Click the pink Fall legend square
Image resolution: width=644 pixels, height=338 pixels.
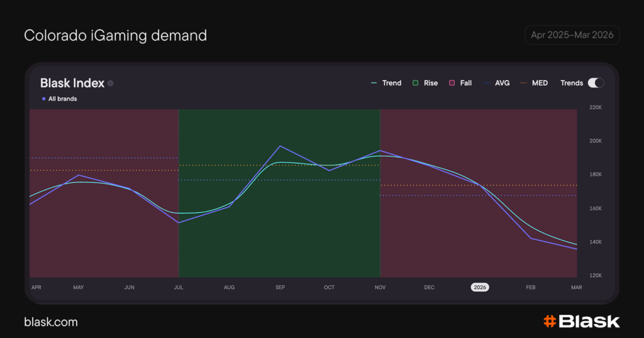point(452,83)
